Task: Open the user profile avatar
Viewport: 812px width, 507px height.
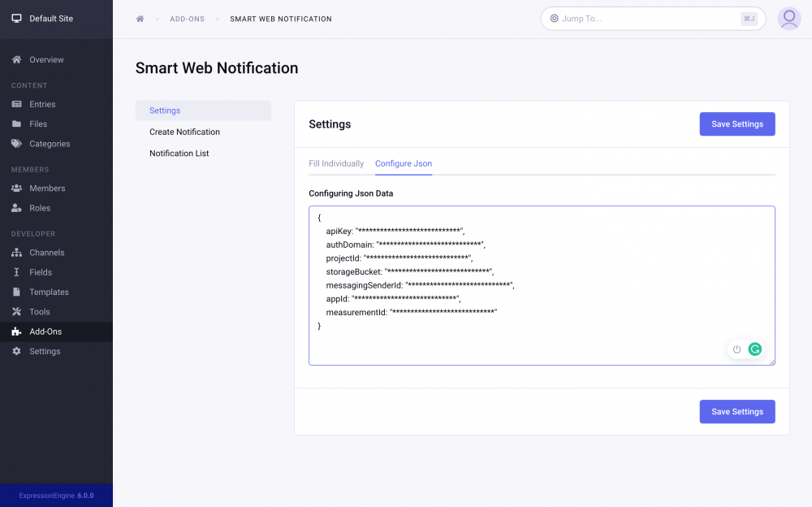Action: (788, 19)
